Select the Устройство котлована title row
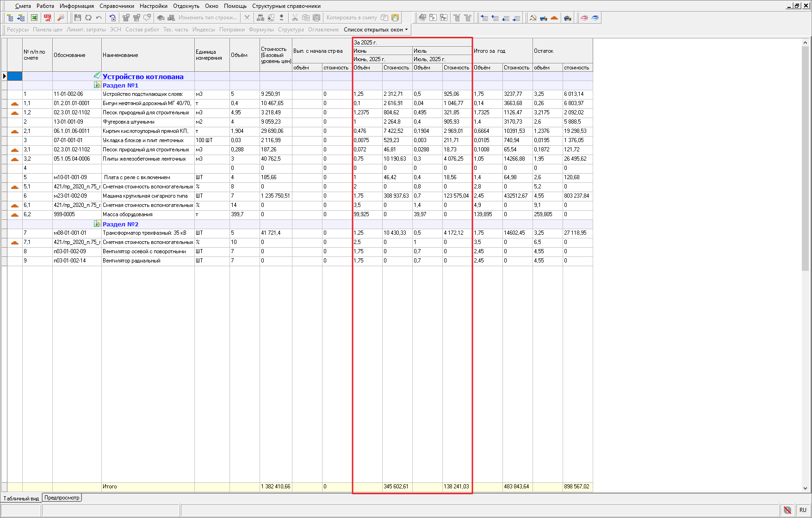The image size is (812, 518). [143, 76]
